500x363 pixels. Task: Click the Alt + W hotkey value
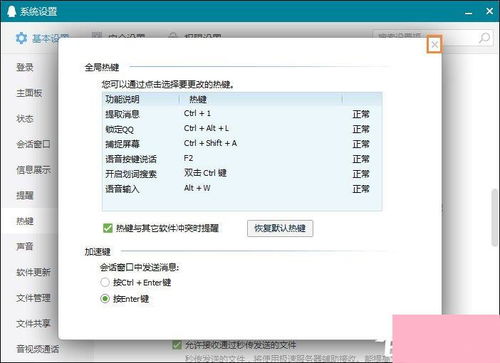[x=197, y=188]
